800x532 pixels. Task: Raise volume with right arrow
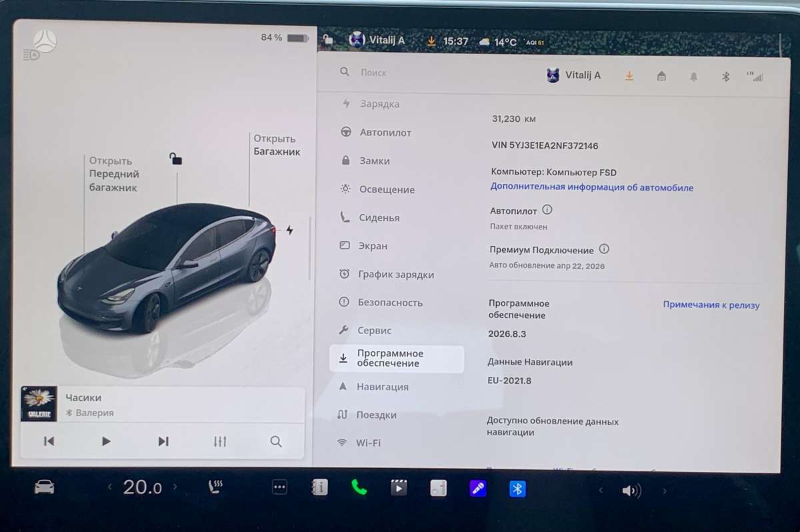664,491
